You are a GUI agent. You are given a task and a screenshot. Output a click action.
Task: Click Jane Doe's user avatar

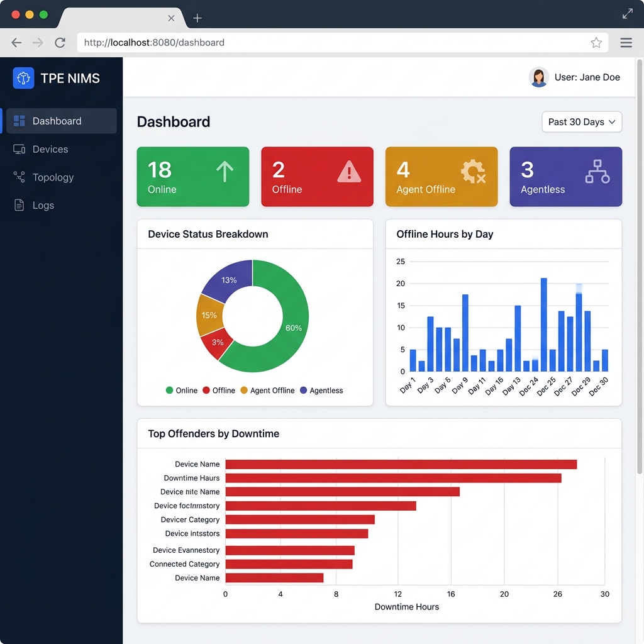538,77
